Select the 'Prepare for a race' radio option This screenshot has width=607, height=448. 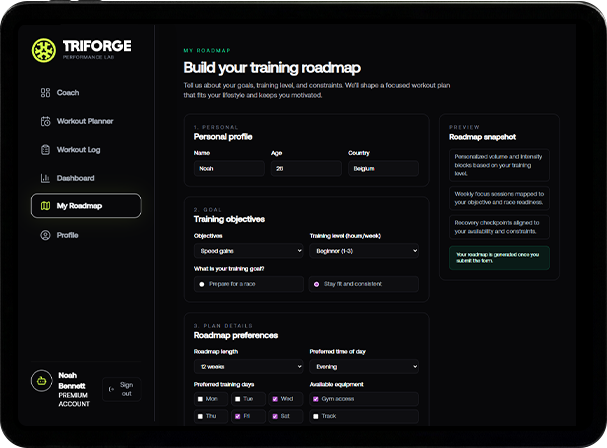click(201, 284)
